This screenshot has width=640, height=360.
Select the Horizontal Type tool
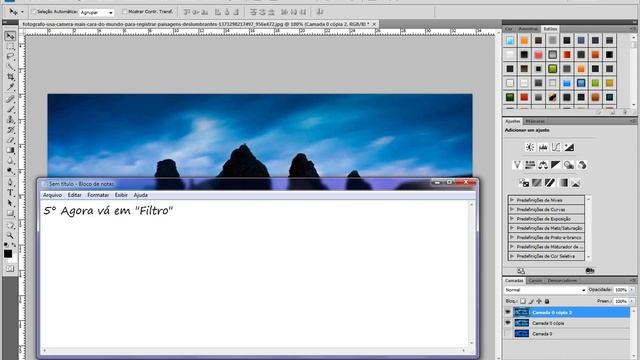coord(10,193)
